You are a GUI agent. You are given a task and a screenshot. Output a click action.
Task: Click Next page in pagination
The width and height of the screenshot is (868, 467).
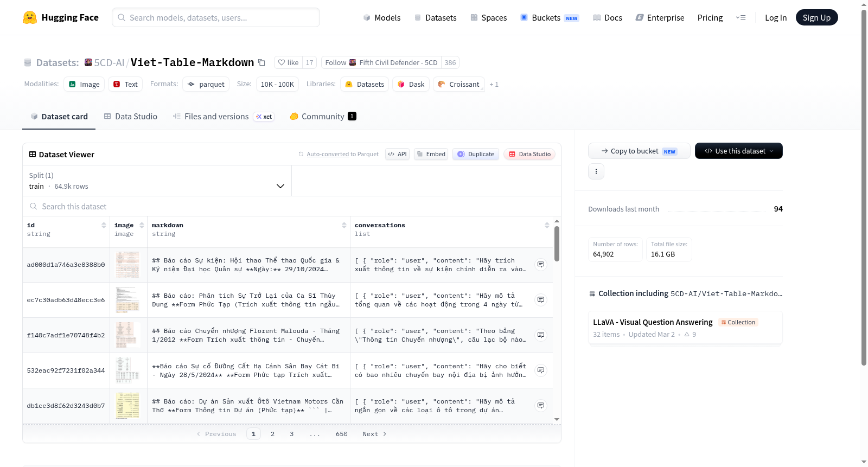tap(374, 434)
